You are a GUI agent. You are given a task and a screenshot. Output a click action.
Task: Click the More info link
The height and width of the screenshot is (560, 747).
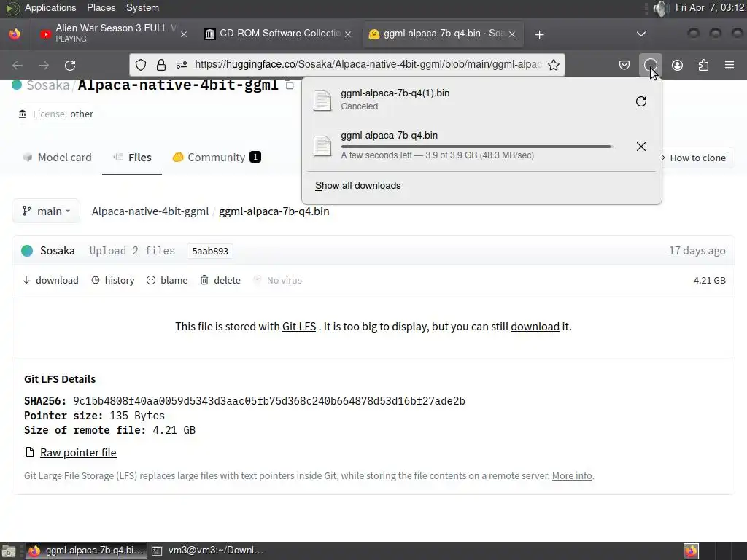click(572, 475)
